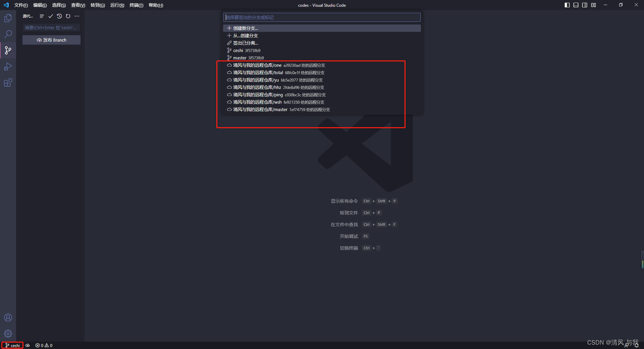
Task: Click the refresh icon in source control
Action: coord(68,16)
